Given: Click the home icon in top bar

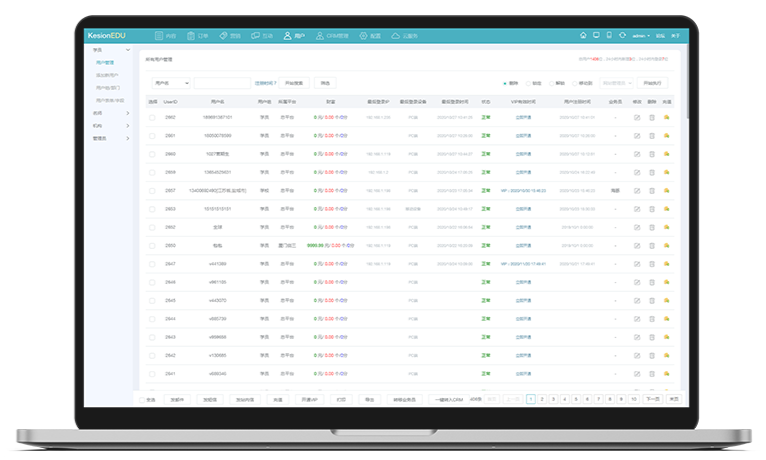Looking at the screenshot, I should click(x=583, y=36).
